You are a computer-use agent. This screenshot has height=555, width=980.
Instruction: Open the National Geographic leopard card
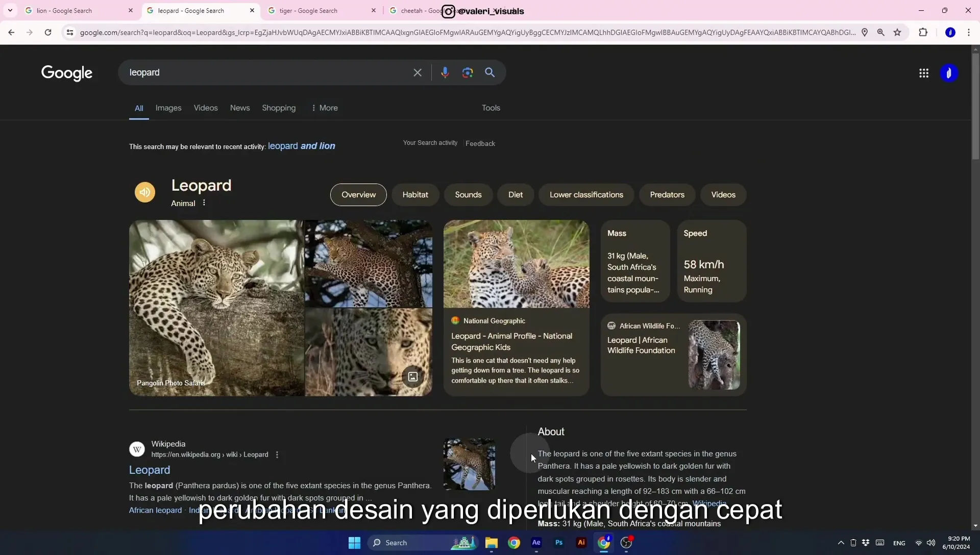pyautogui.click(x=516, y=308)
